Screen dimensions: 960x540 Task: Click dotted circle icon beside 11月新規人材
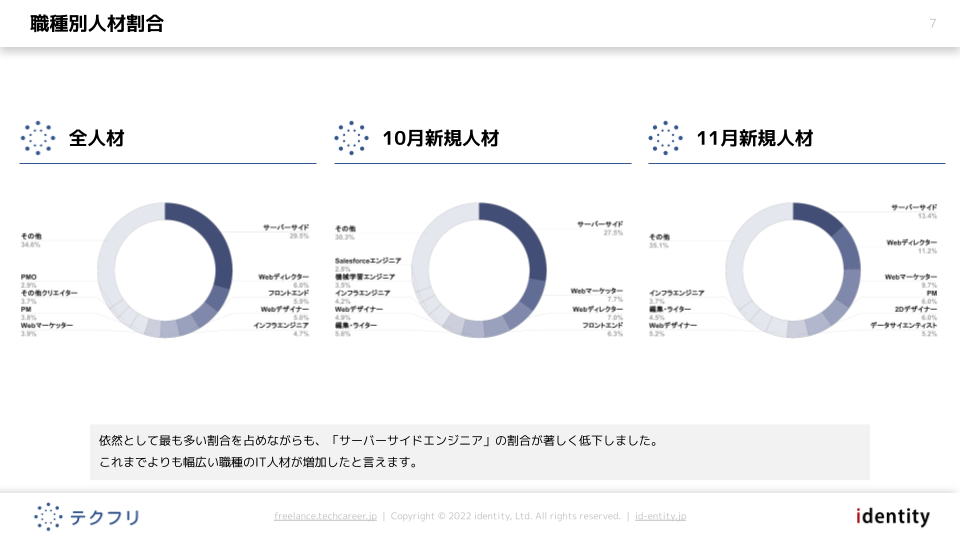point(666,138)
